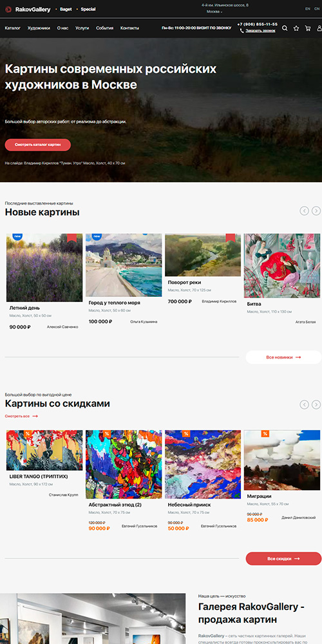
Task: Click the Миграции title
Action: point(259,497)
